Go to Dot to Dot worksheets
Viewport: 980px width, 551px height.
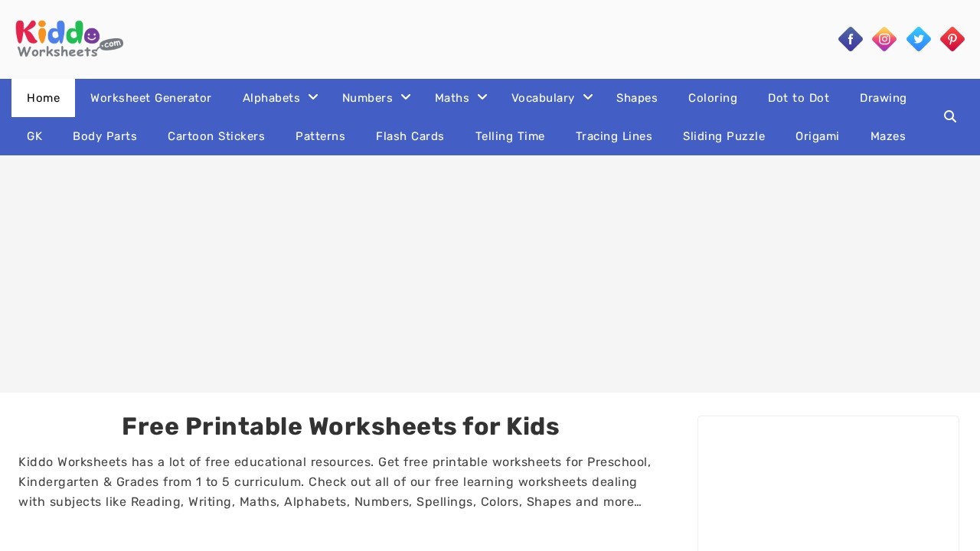tap(799, 98)
